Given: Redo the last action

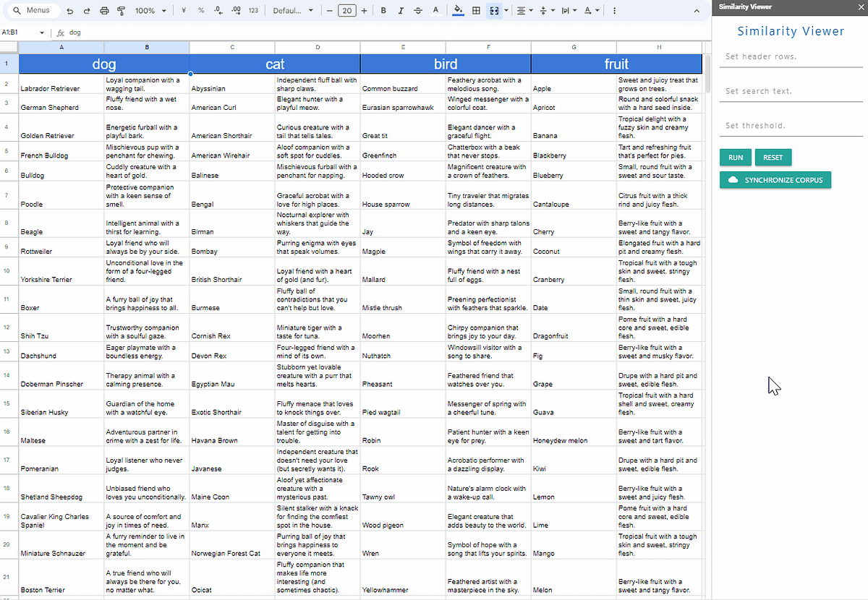Looking at the screenshot, I should pyautogui.click(x=87, y=11).
